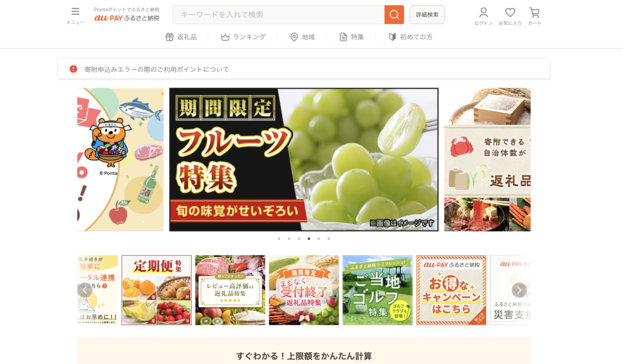Open favorites heart icon

click(510, 13)
